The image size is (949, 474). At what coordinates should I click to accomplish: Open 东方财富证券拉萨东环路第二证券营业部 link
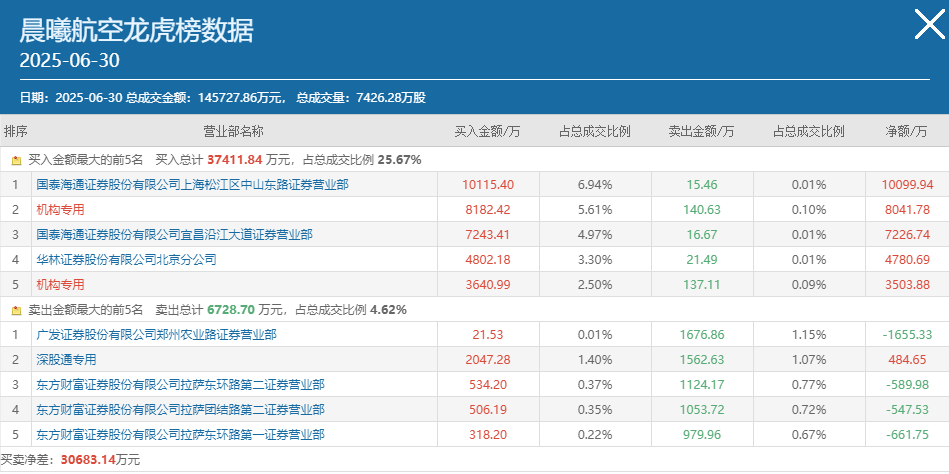pyautogui.click(x=180, y=384)
